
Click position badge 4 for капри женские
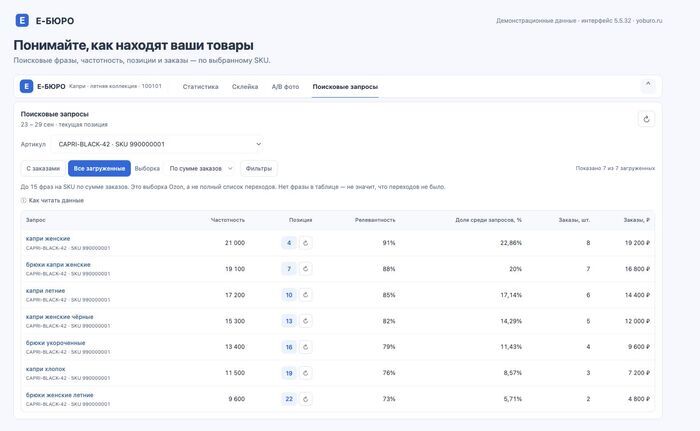coord(289,243)
